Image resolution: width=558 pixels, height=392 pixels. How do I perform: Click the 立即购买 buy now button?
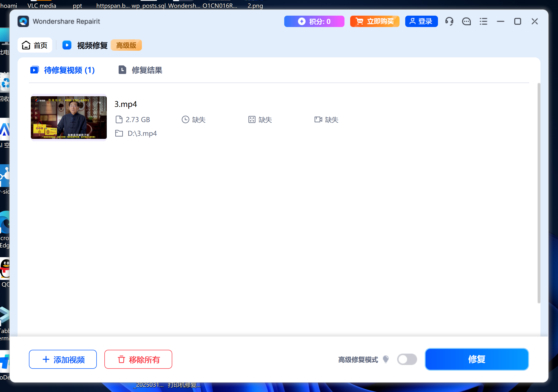[375, 21]
